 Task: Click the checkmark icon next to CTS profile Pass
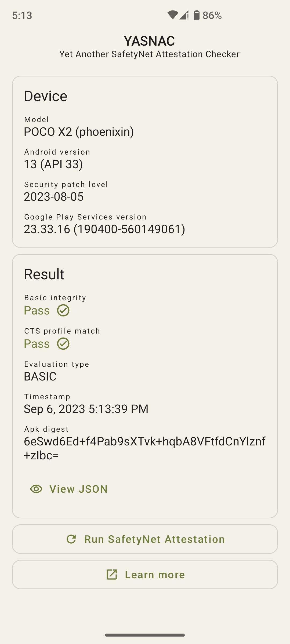(63, 344)
